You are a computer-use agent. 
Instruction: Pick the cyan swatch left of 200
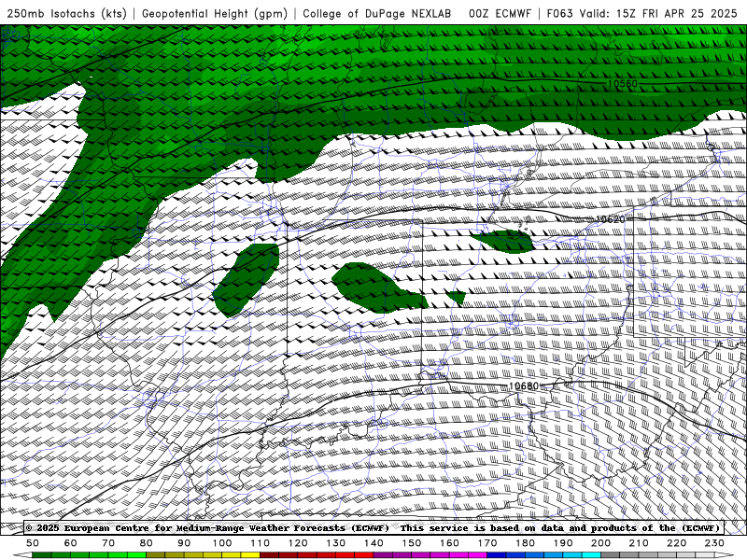coord(591,555)
